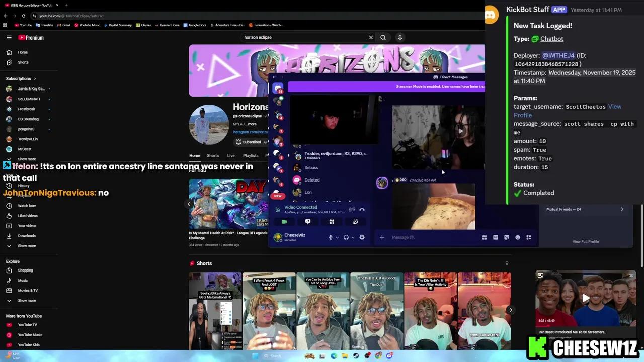Screen dimensions: 644x362
Task: Open Discord user settings gear
Action: click(x=362, y=237)
